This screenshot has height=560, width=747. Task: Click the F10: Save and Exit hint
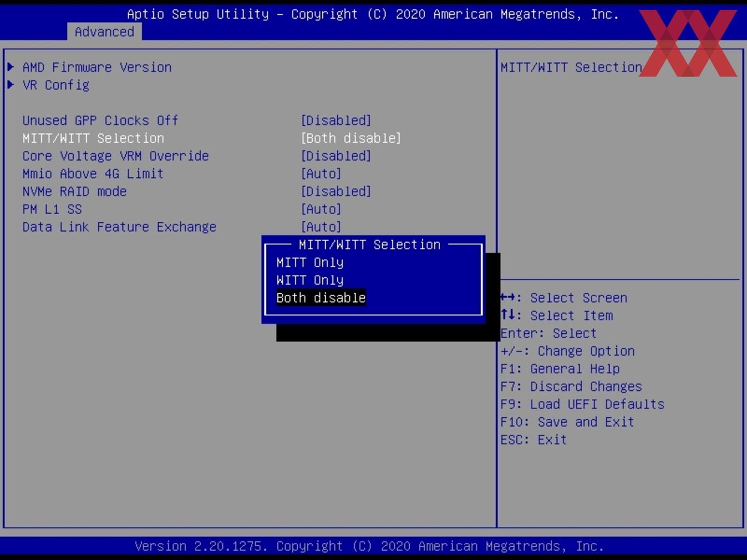567,422
